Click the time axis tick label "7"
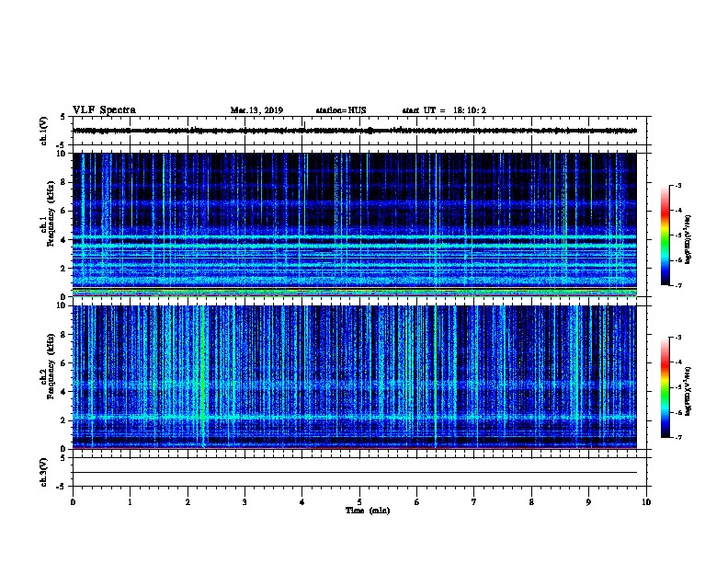This screenshot has height=563, width=728. (474, 501)
